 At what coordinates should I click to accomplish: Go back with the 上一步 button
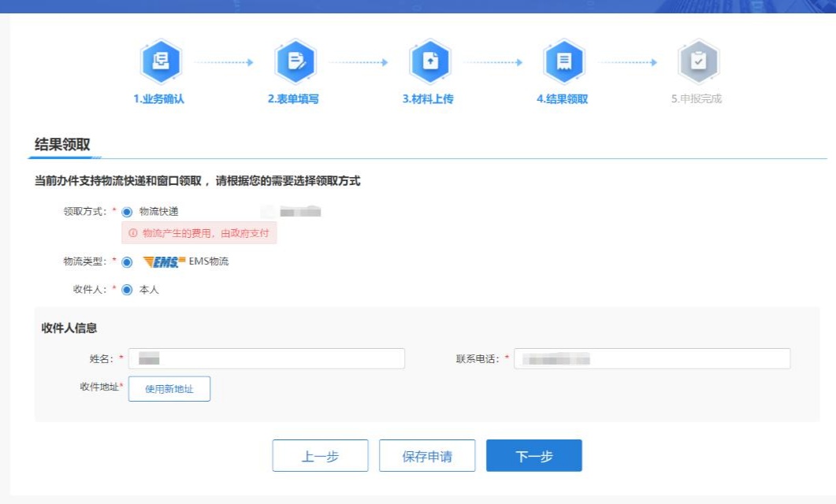320,456
